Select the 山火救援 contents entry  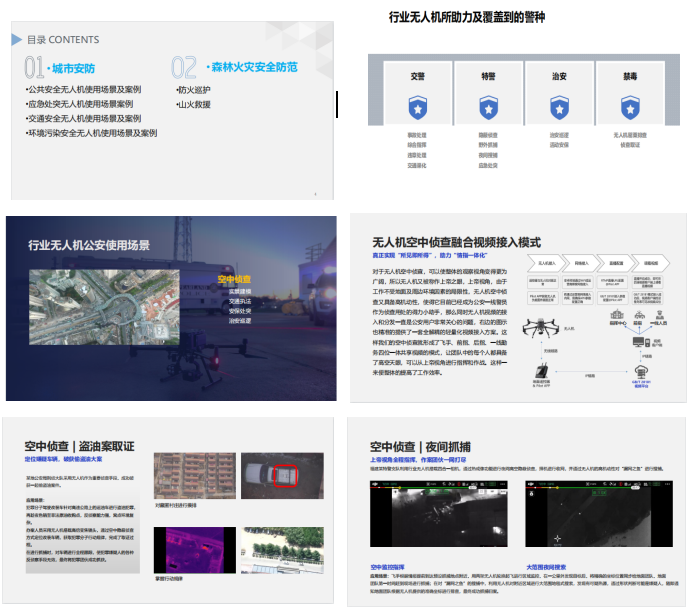pos(193,104)
